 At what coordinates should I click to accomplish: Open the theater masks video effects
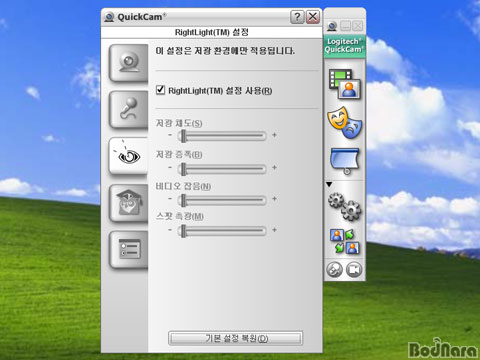point(345,123)
